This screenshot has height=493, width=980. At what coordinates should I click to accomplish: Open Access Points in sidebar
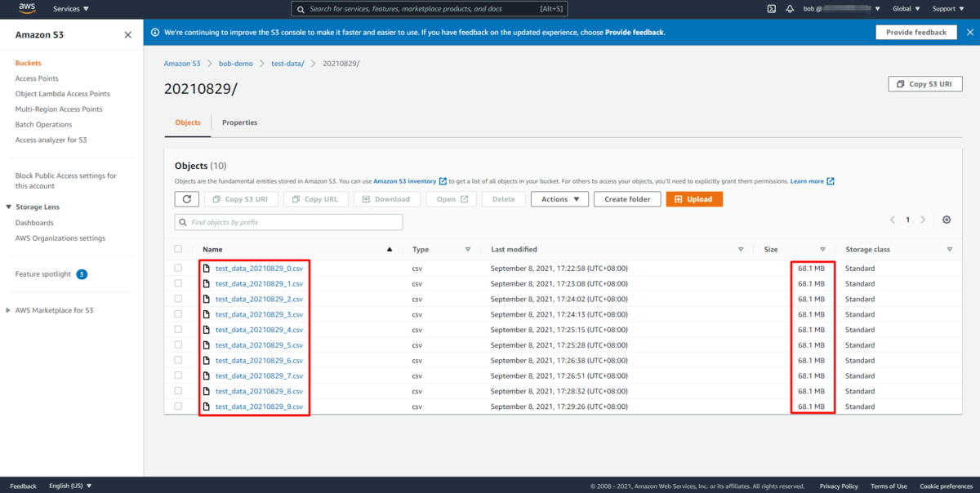coord(37,78)
